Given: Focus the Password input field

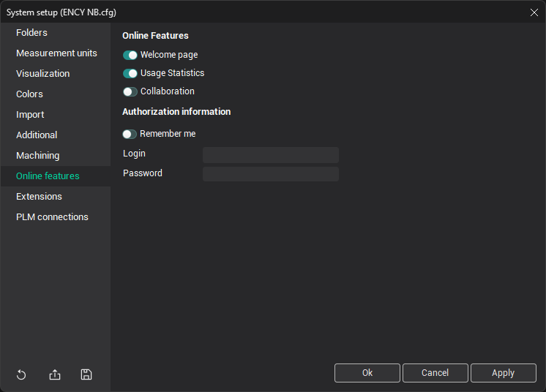Looking at the screenshot, I should coord(270,174).
